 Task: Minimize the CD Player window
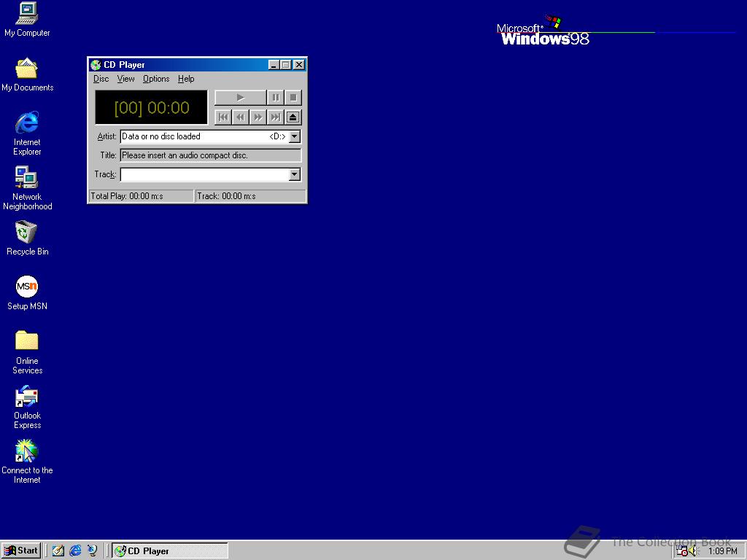pos(274,65)
